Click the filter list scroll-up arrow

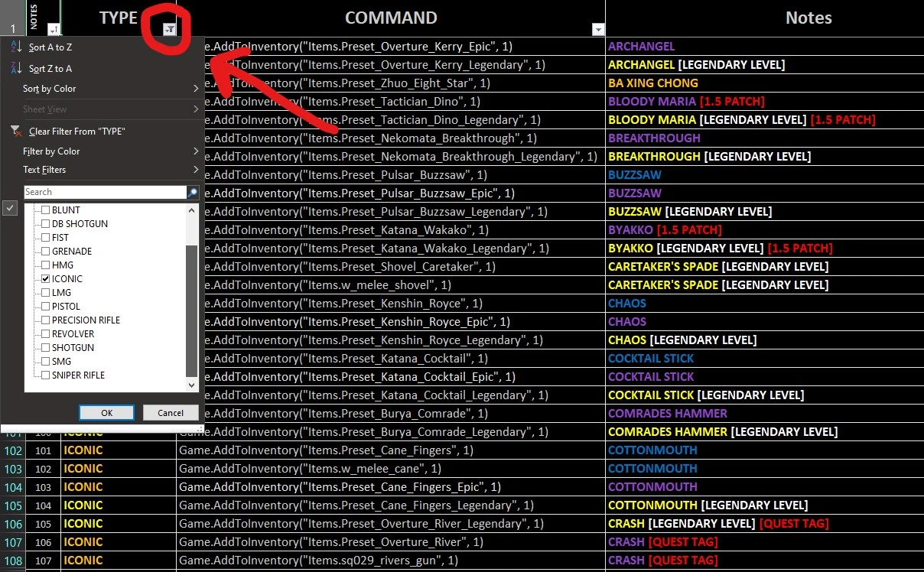pyautogui.click(x=192, y=210)
